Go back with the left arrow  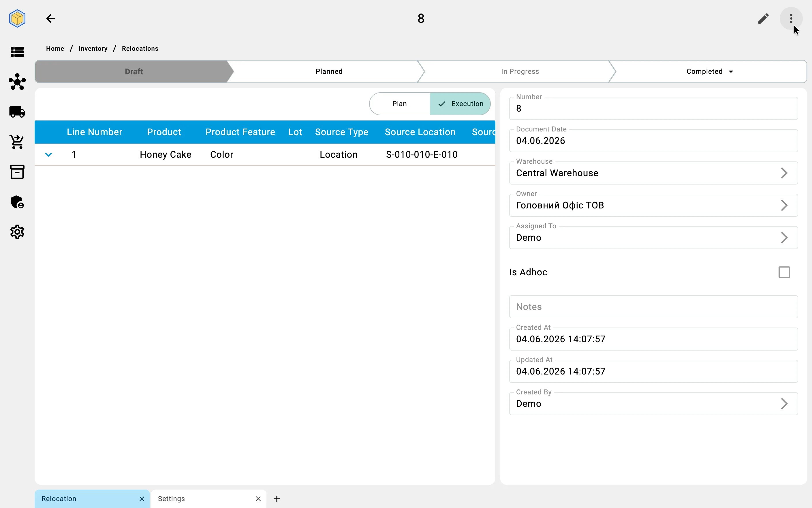[x=51, y=18]
